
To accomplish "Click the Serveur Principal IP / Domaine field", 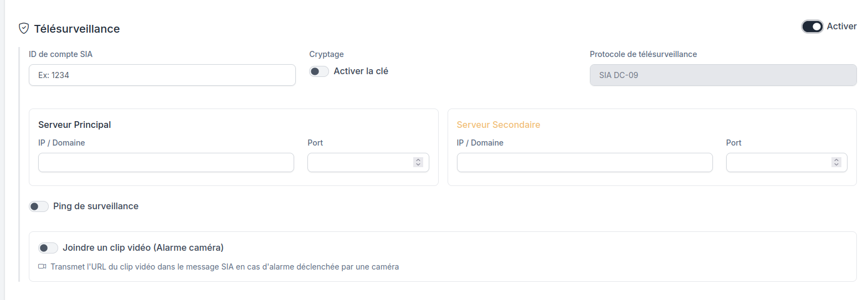I will coord(166,163).
